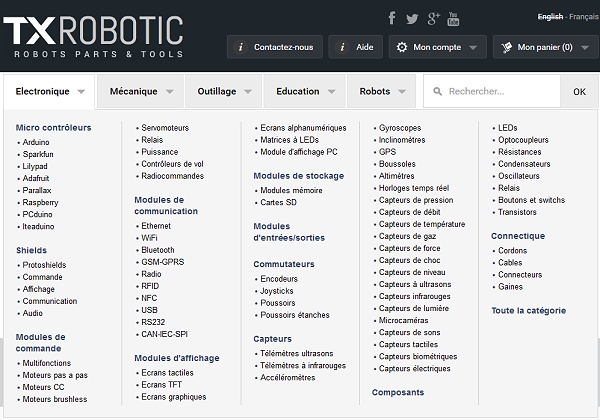Open the Matrices à LEDs link

(x=290, y=140)
